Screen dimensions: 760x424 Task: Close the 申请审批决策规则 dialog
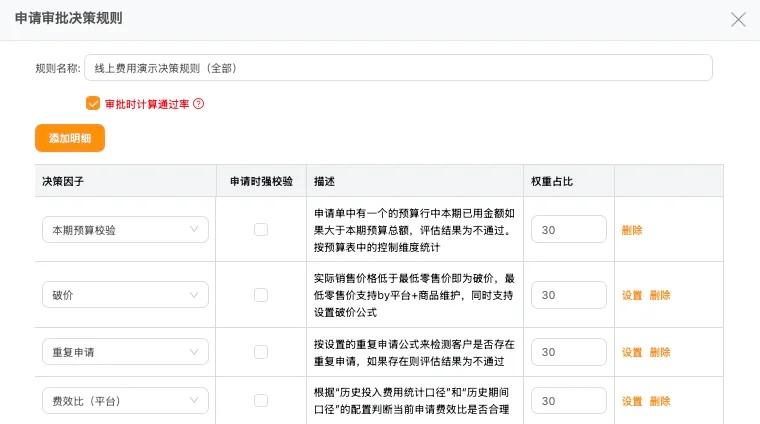[738, 19]
